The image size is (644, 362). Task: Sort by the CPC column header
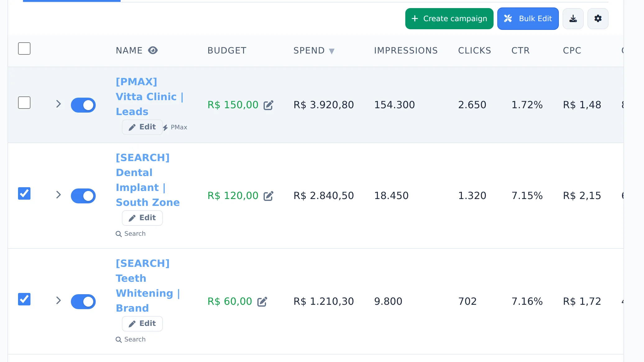(572, 50)
